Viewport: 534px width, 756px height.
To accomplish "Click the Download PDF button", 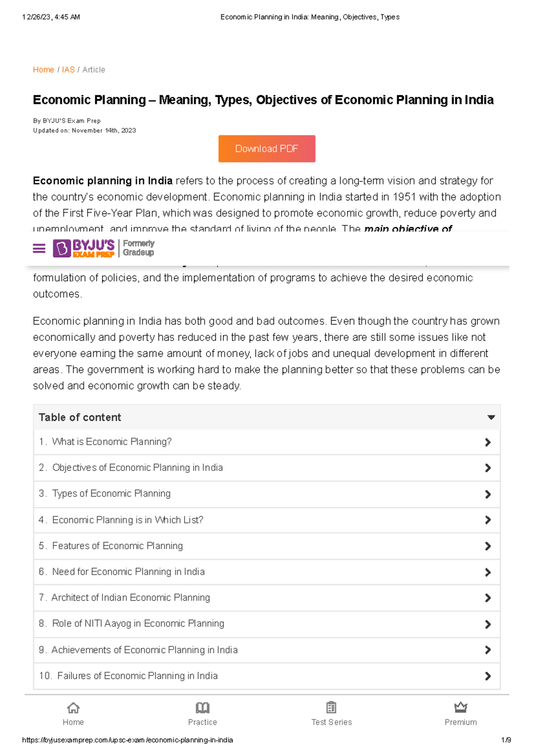I will click(267, 148).
